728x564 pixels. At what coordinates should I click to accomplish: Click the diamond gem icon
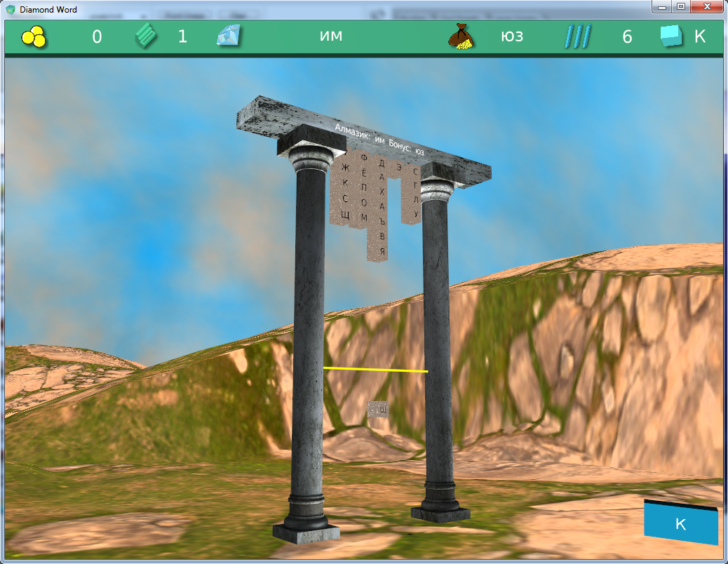[229, 36]
